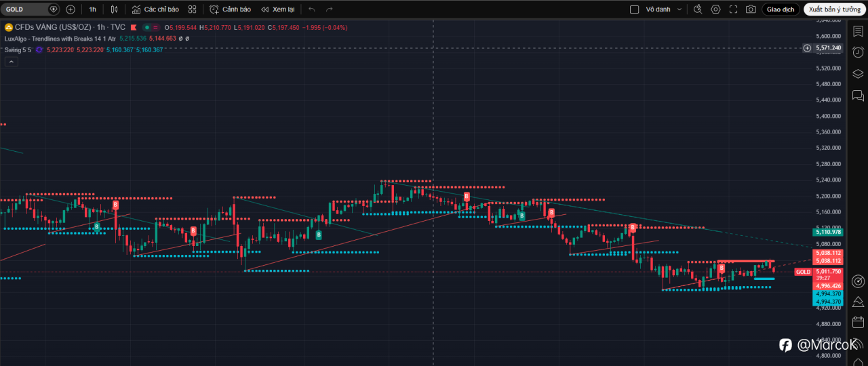The width and height of the screenshot is (868, 366).
Task: Redo the last chart action
Action: pyautogui.click(x=330, y=9)
